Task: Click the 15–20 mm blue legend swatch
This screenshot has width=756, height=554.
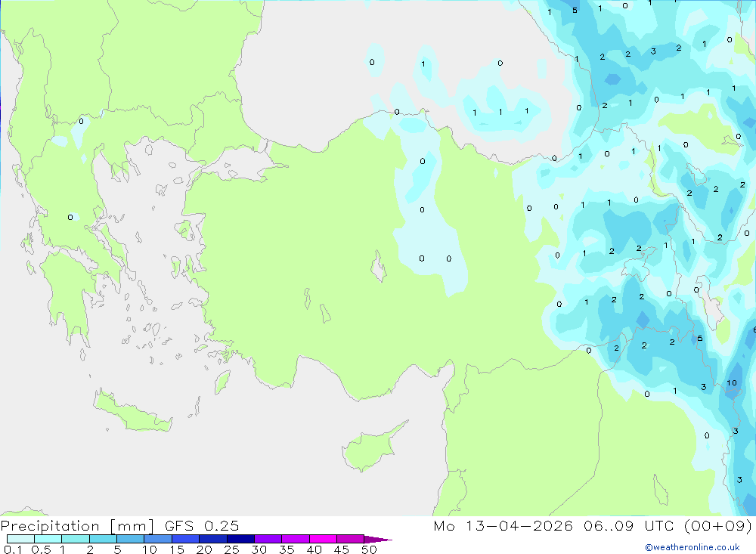Action: pyautogui.click(x=185, y=539)
